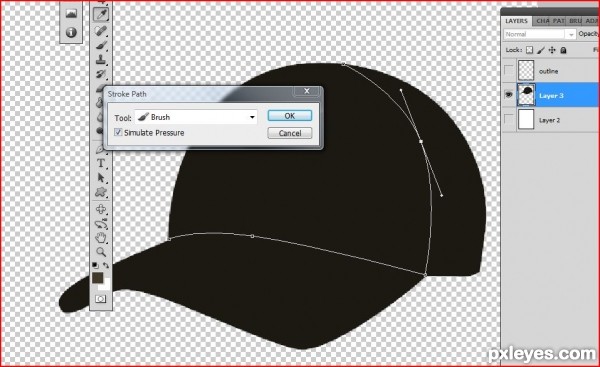Swap foreground and background colors
This screenshot has width=600, height=367.
pos(106,265)
